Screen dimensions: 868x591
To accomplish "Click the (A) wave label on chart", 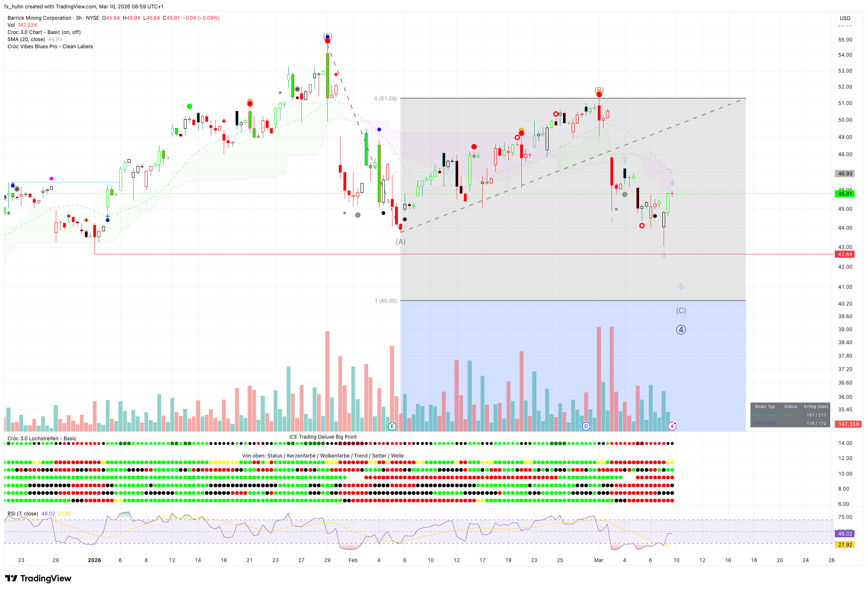I will (400, 242).
